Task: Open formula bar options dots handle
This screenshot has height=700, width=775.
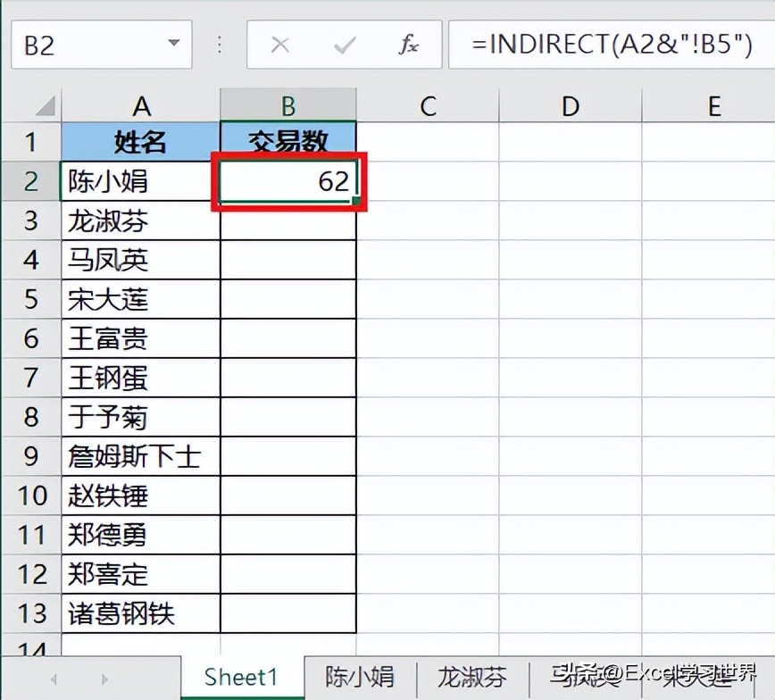Action: click(220, 45)
